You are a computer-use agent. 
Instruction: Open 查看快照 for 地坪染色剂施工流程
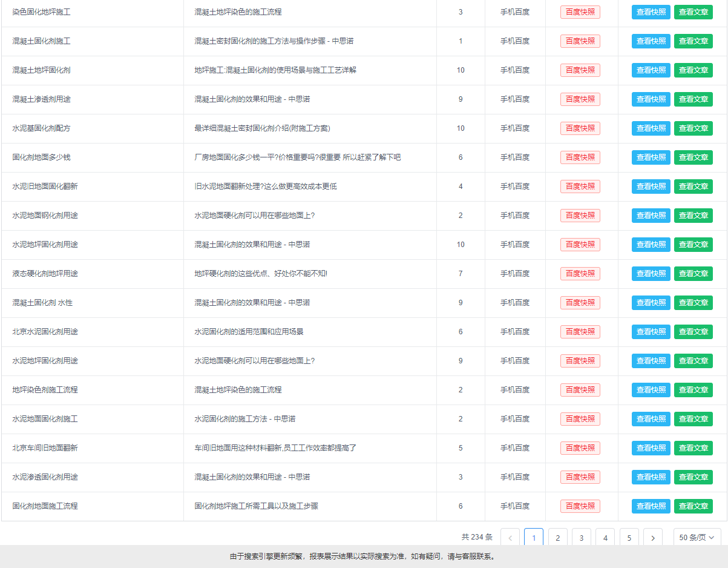(x=651, y=390)
